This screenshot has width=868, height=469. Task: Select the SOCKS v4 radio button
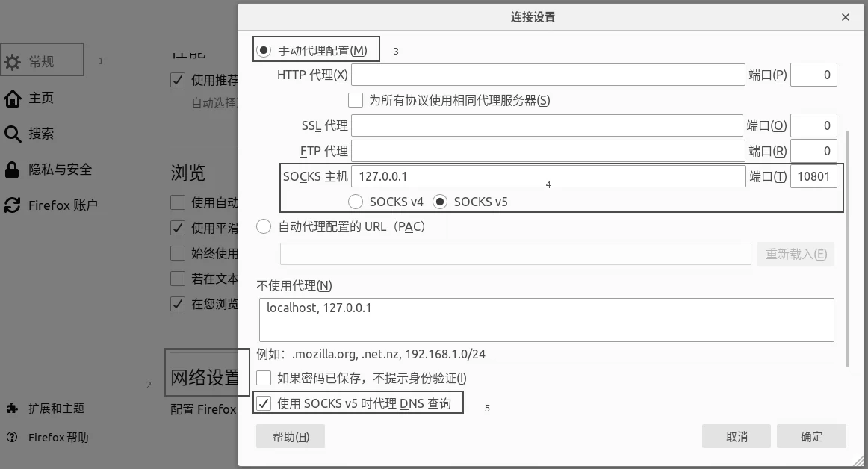[x=355, y=201]
